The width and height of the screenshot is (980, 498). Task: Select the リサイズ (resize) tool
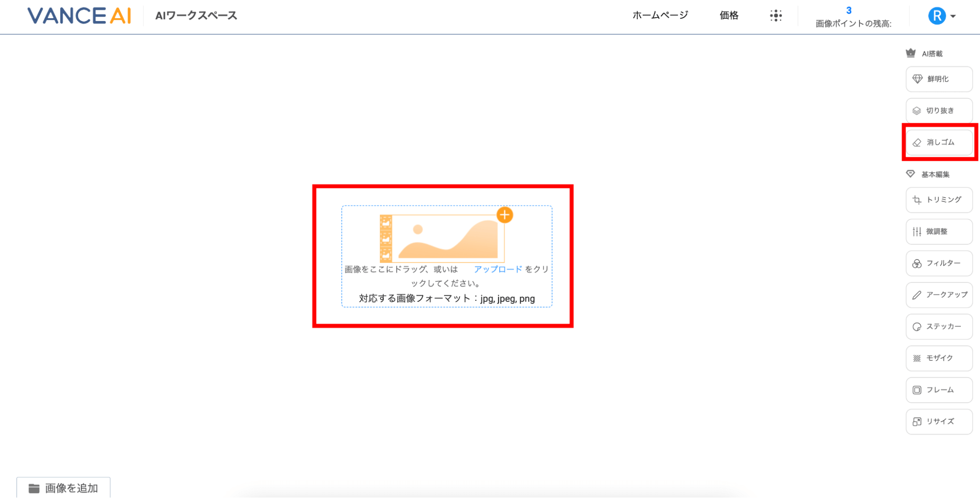tap(938, 421)
